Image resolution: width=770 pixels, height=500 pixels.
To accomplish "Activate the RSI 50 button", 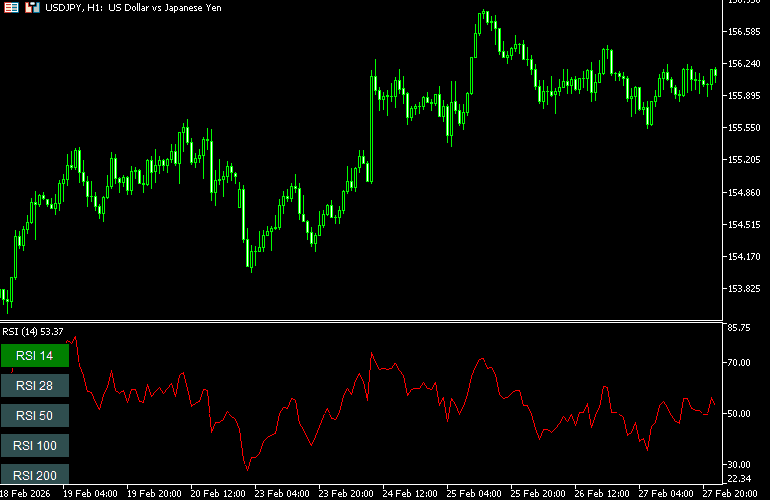I will [35, 416].
